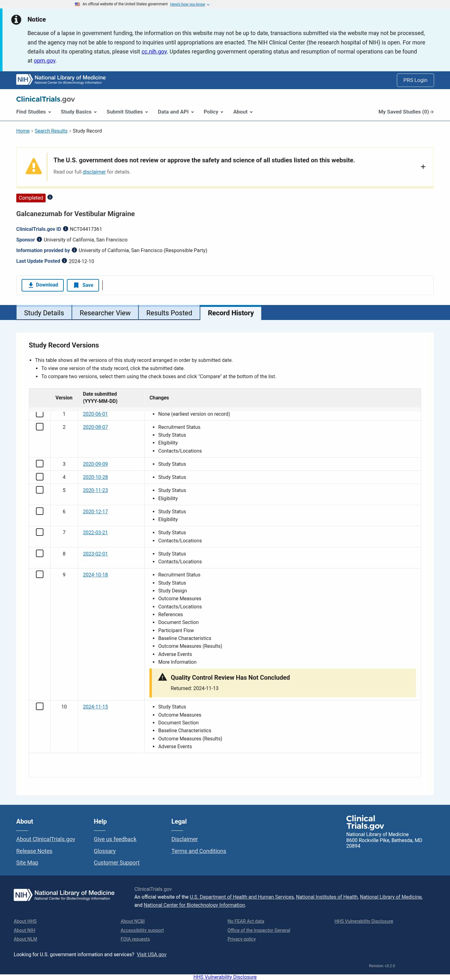Click the footer NIH National Library of Medicine logo
Image resolution: width=450 pixels, height=980 pixels.
tap(64, 894)
